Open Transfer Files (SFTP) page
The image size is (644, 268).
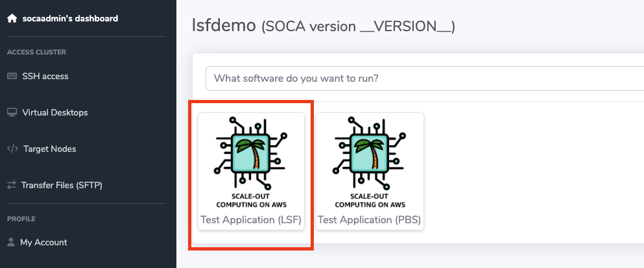(x=62, y=186)
